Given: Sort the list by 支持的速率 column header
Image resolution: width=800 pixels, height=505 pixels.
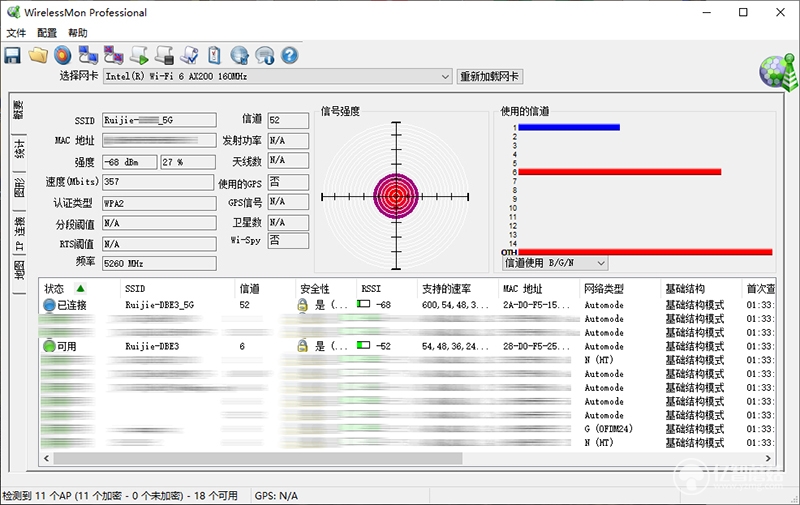Looking at the screenshot, I should [x=458, y=289].
